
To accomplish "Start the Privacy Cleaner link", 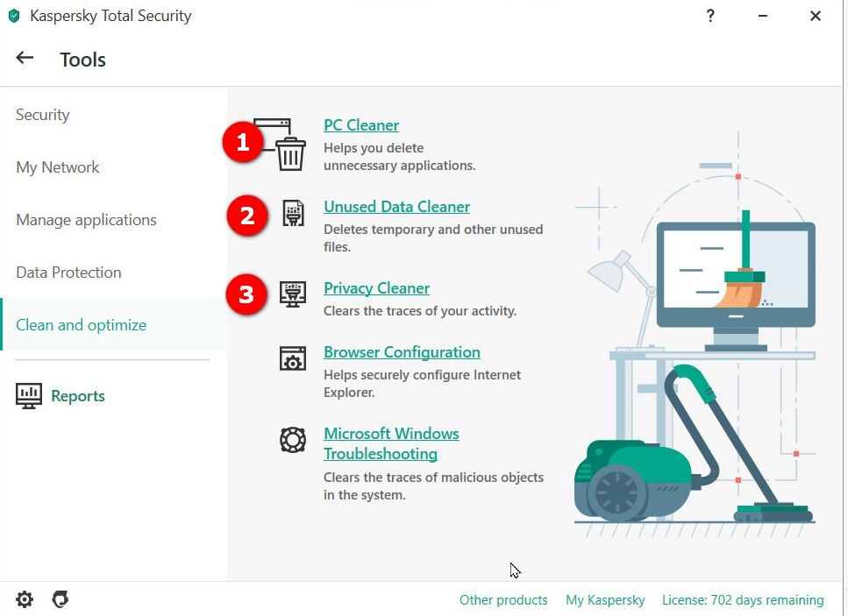I will pos(376,288).
